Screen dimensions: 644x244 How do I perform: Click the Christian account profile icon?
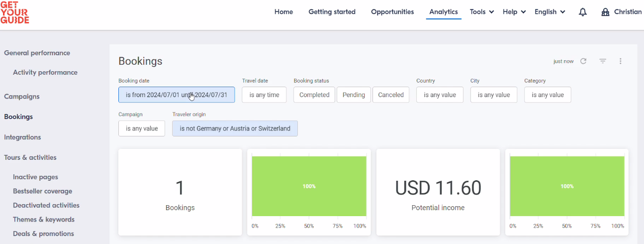pyautogui.click(x=605, y=12)
